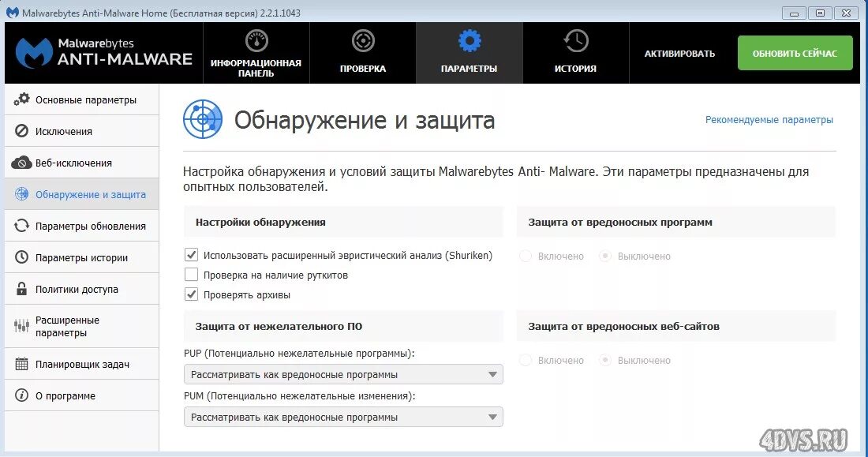Click the info icon beside О программе
Viewport: 868px width, 457px height.
[x=21, y=395]
